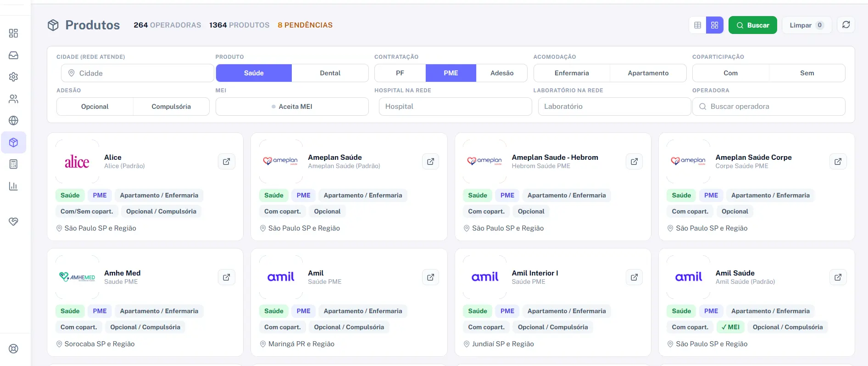The image size is (868, 366).
Task: Open external link for Ameplan Saúde Corpe
Action: point(838,162)
